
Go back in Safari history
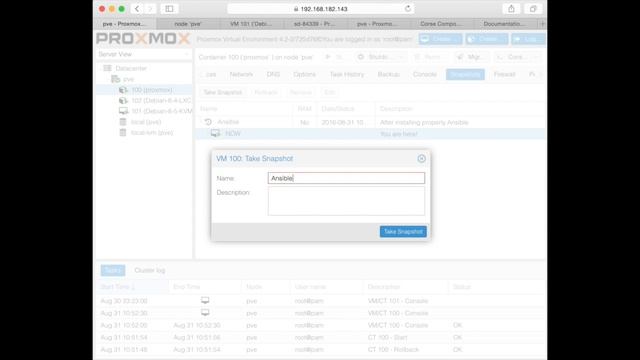[x=137, y=9]
